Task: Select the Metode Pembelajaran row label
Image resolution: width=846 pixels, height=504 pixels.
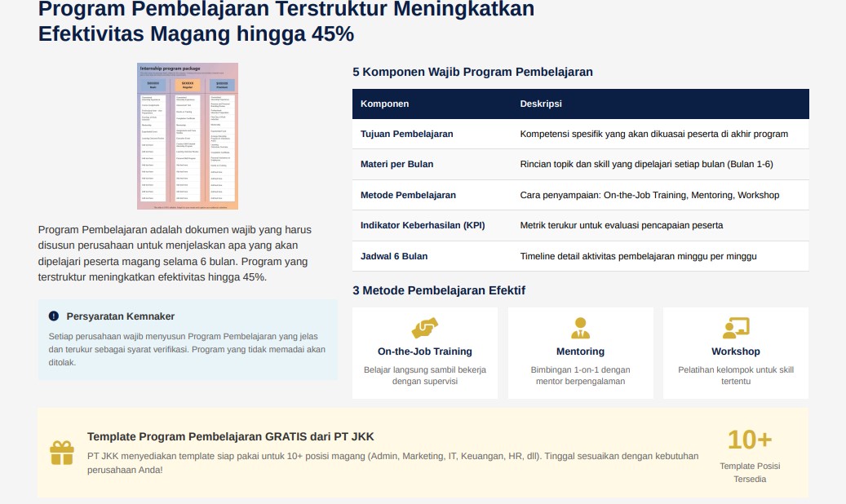Action: [408, 195]
